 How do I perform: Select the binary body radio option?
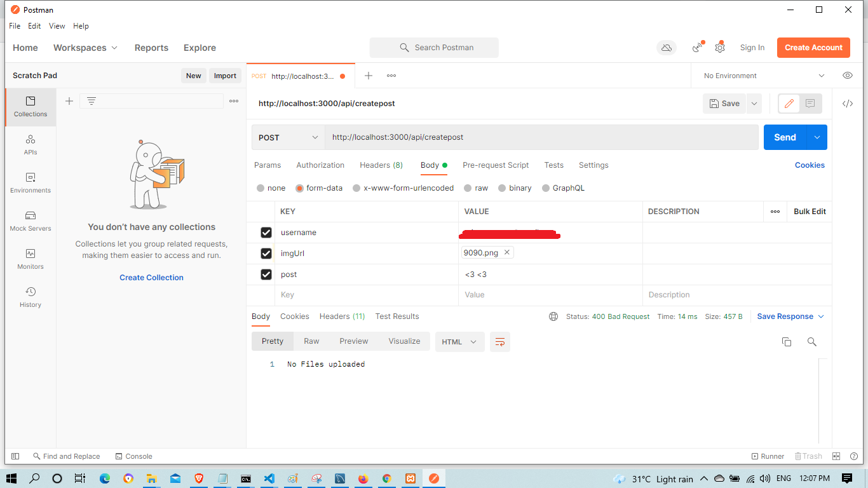[x=502, y=188]
